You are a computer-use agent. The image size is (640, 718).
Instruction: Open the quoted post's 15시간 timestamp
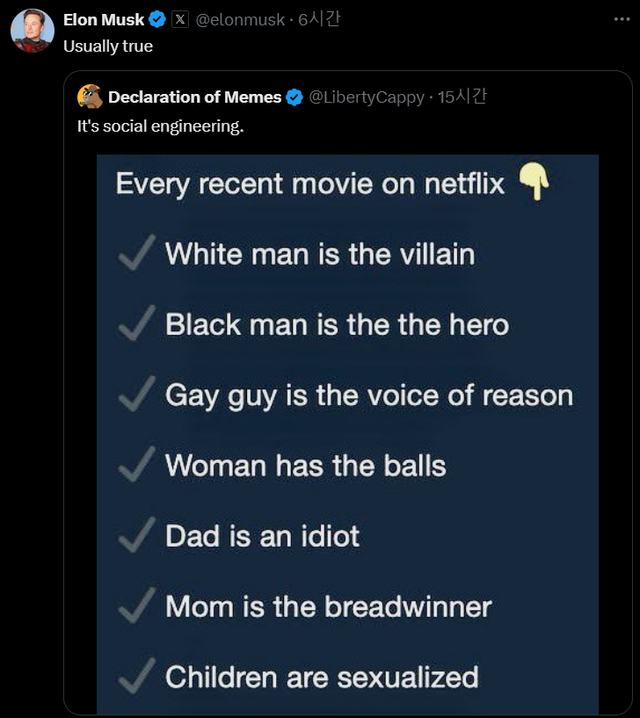462,97
